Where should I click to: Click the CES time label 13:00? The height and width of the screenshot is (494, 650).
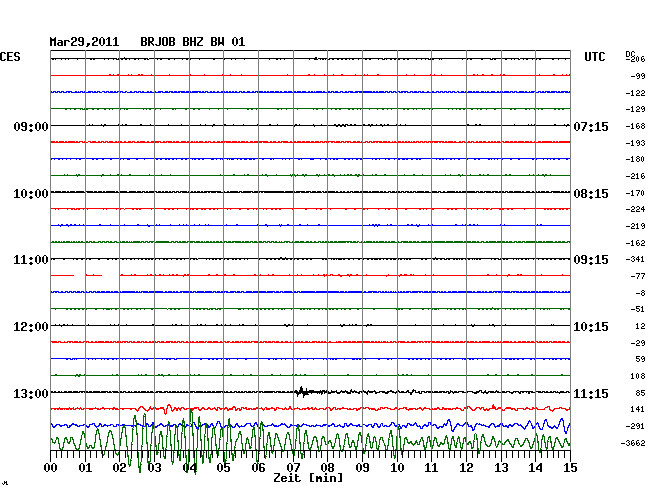point(31,393)
